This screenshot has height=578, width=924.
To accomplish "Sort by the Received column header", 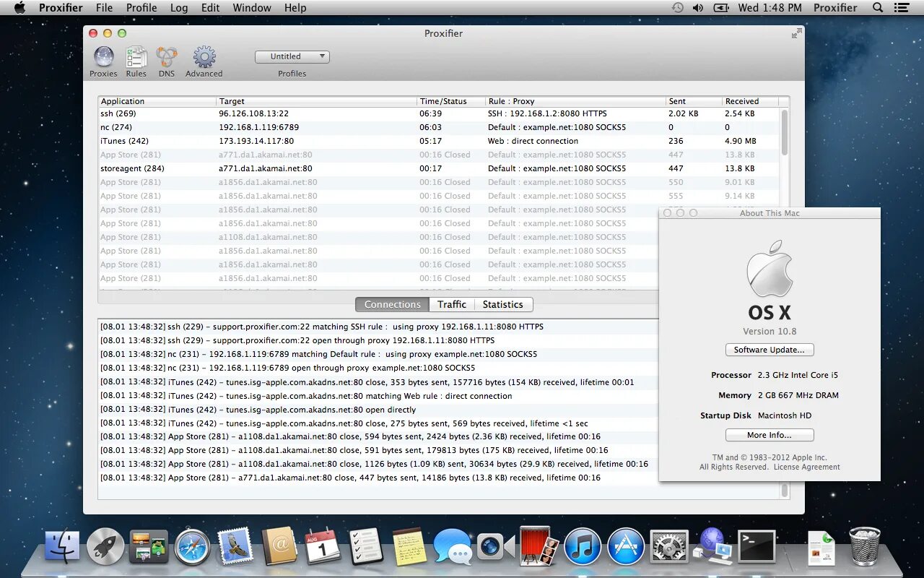I will click(751, 101).
